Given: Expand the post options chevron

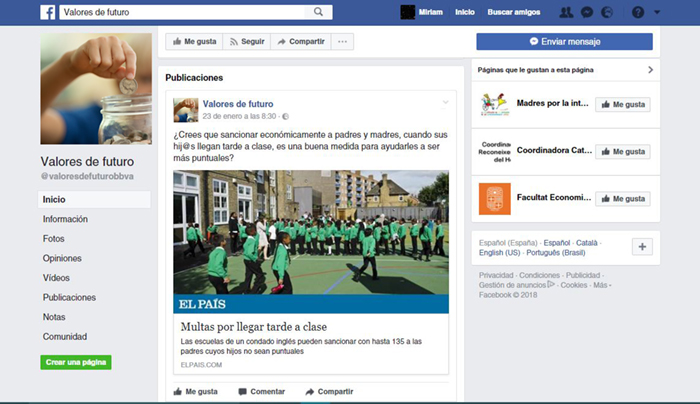Looking at the screenshot, I should [x=446, y=102].
